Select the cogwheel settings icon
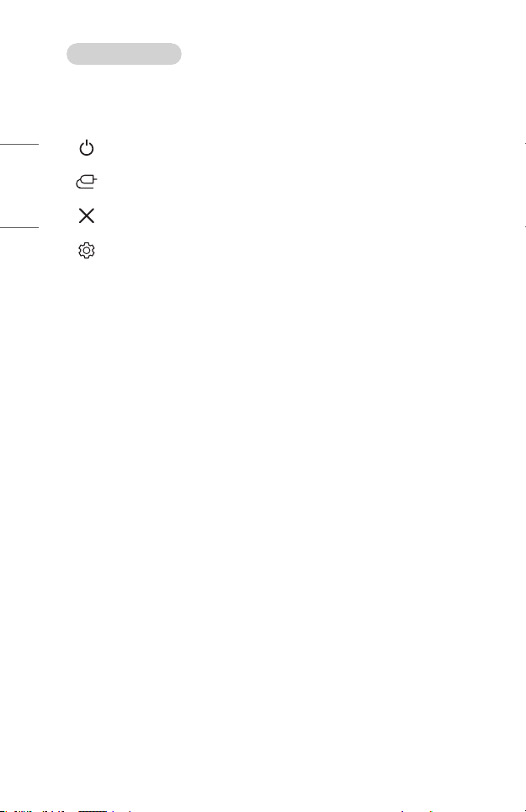 tap(87, 250)
